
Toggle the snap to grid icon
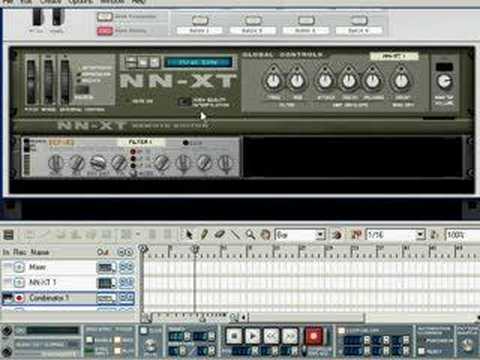337,235
